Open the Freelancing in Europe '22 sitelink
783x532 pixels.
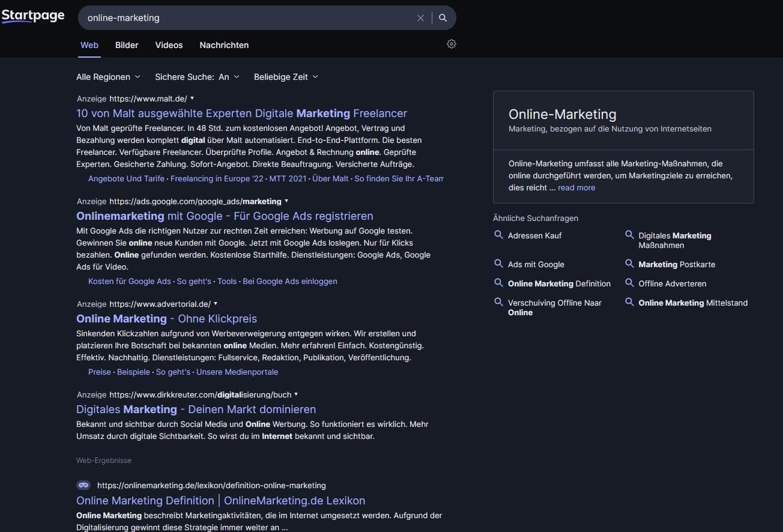tap(217, 178)
